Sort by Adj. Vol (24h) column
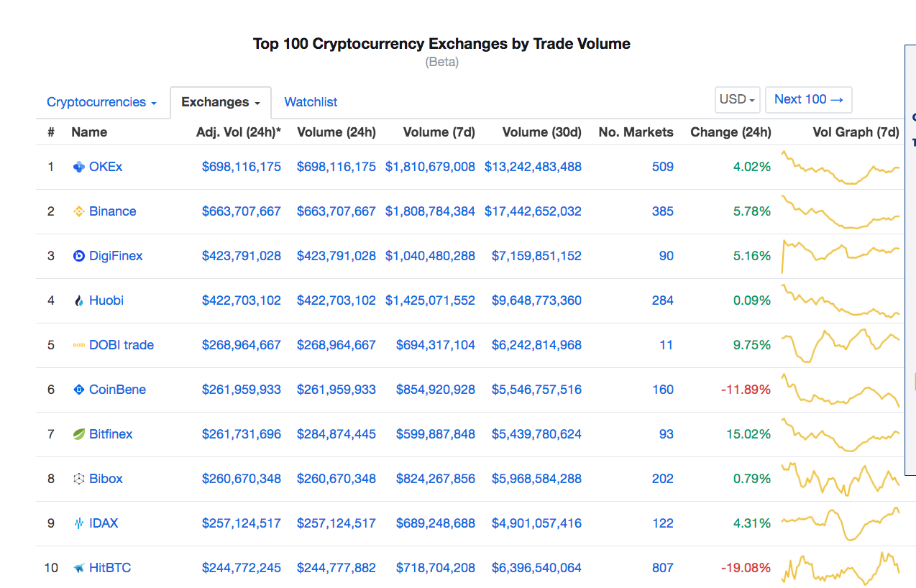The height and width of the screenshot is (588, 916). click(x=239, y=132)
